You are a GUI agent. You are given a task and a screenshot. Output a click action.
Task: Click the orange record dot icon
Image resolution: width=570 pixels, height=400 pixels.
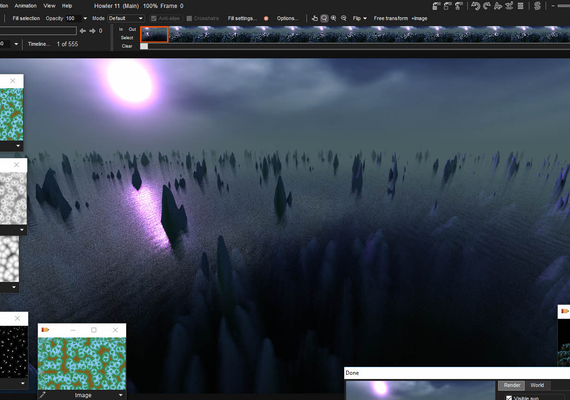tap(266, 19)
